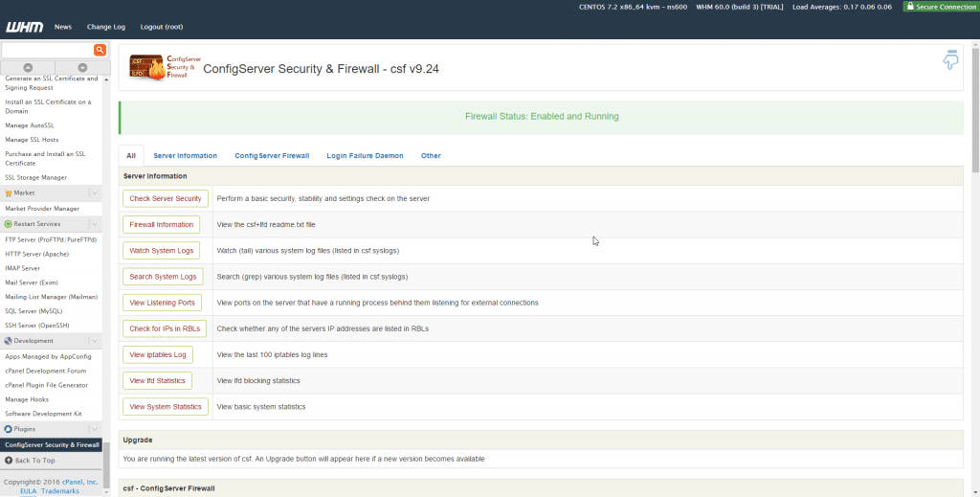The height and width of the screenshot is (497, 980).
Task: Switch to the Login Failure Daemon tab
Action: point(365,156)
